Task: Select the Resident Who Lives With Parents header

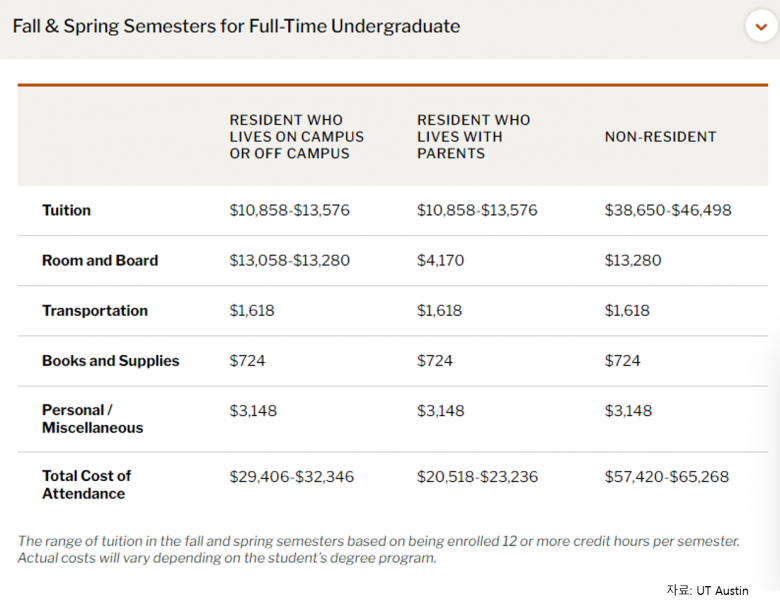Action: point(473,137)
